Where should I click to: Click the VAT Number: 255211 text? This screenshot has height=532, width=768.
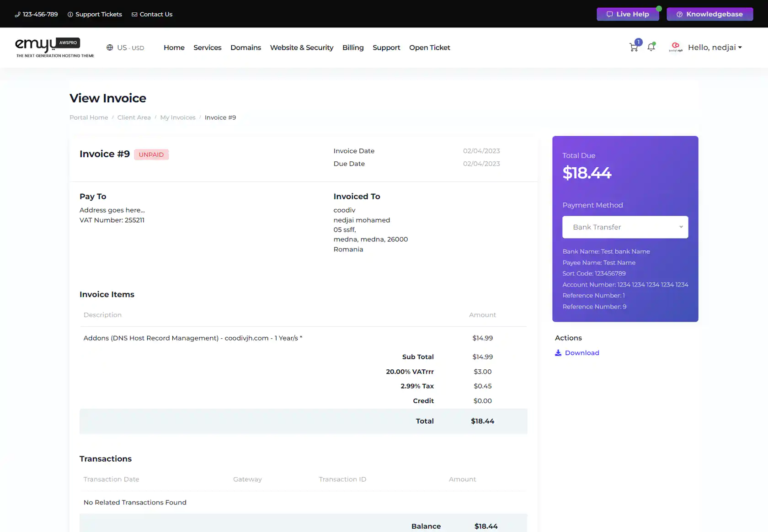click(x=112, y=220)
